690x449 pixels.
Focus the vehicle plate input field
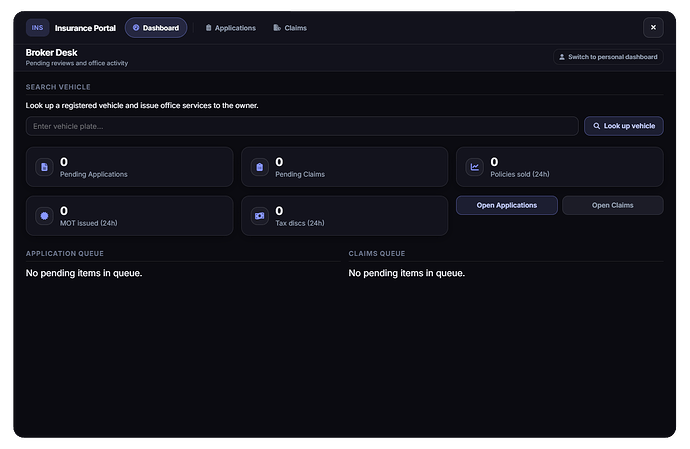[302, 126]
